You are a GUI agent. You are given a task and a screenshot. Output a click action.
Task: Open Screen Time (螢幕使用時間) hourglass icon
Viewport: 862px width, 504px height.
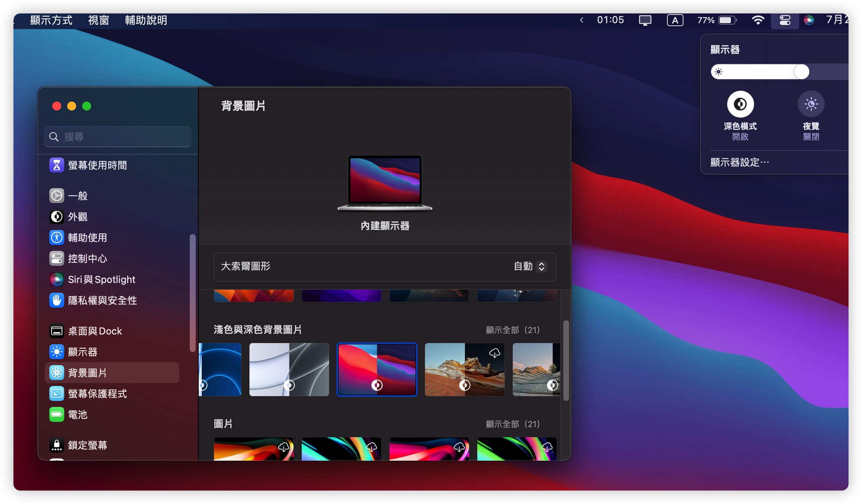pyautogui.click(x=56, y=165)
